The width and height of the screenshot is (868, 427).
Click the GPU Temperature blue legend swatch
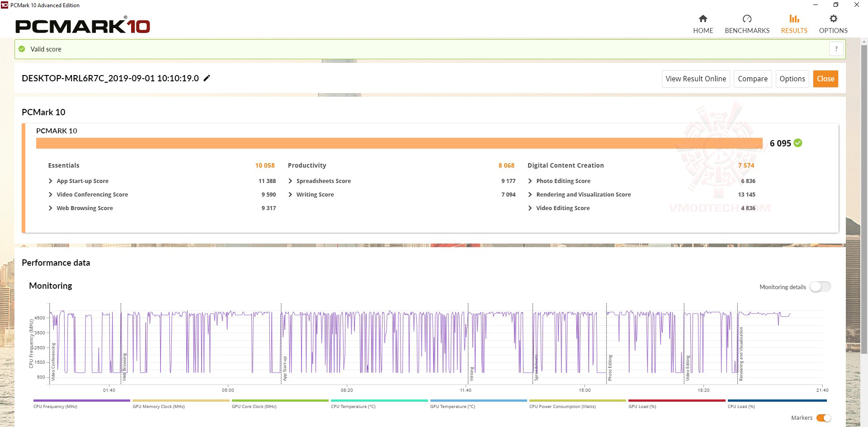tap(479, 400)
